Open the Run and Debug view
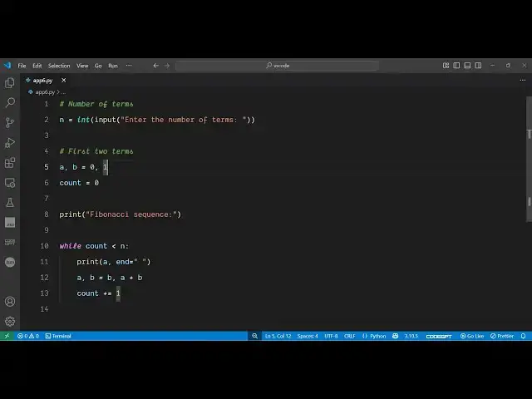Image resolution: width=532 pixels, height=399 pixels. pyautogui.click(x=10, y=142)
